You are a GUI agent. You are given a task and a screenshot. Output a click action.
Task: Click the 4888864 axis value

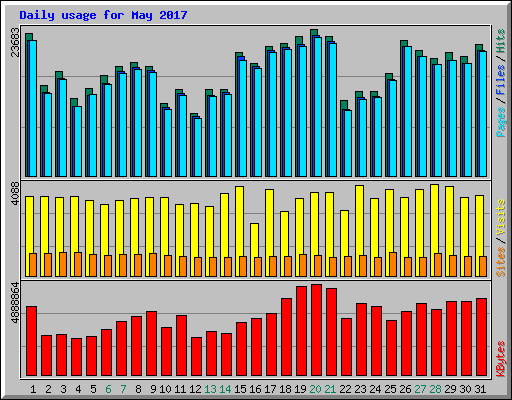point(15,303)
